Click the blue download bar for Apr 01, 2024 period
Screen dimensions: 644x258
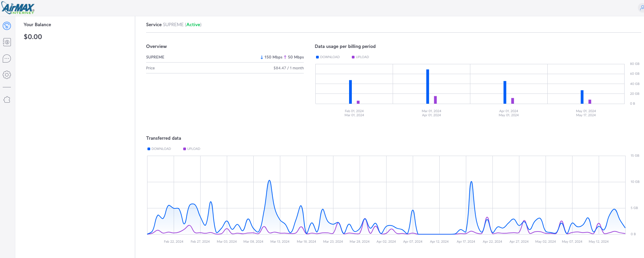pos(505,92)
